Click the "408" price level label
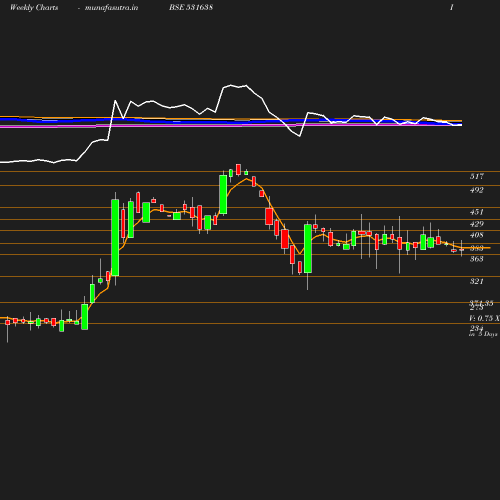Viewport: 500px width, 500px height. point(476,235)
